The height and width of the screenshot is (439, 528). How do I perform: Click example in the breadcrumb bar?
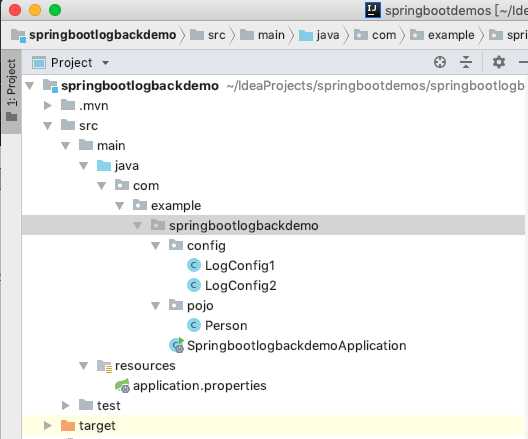[451, 35]
